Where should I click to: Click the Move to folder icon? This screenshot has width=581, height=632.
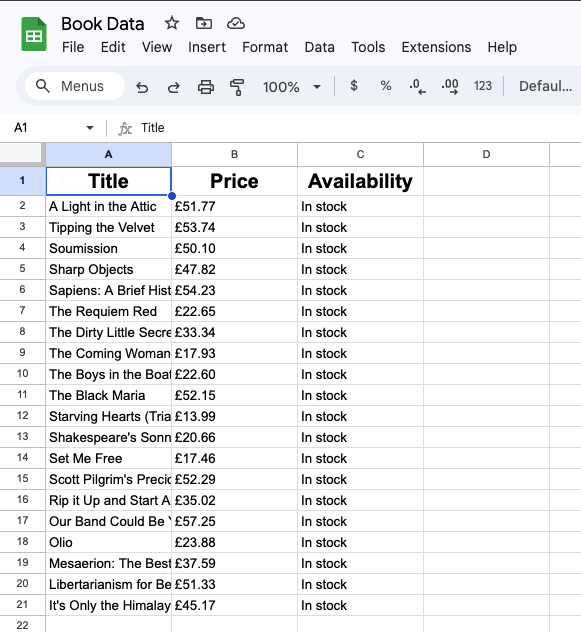(204, 23)
